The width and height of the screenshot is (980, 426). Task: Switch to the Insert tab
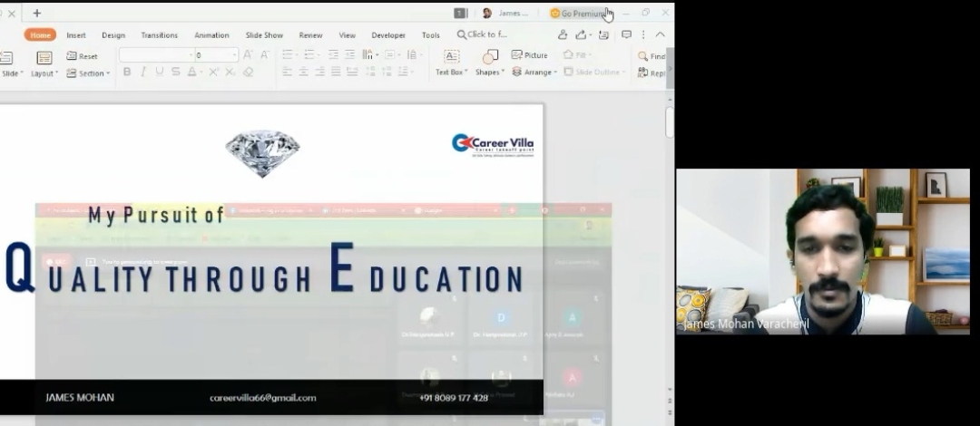point(76,35)
